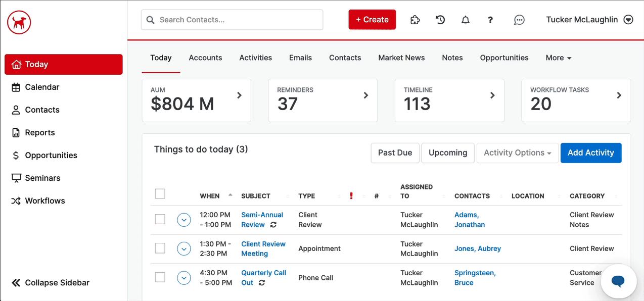The height and width of the screenshot is (301, 644).
Task: Click the Collapse Sidebar double-arrow icon
Action: [x=16, y=283]
